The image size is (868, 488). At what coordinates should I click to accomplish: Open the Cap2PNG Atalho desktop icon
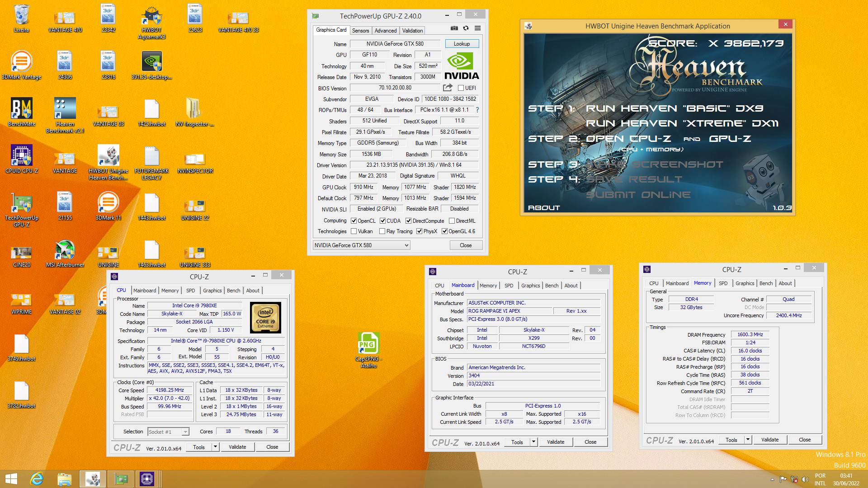pyautogui.click(x=368, y=350)
